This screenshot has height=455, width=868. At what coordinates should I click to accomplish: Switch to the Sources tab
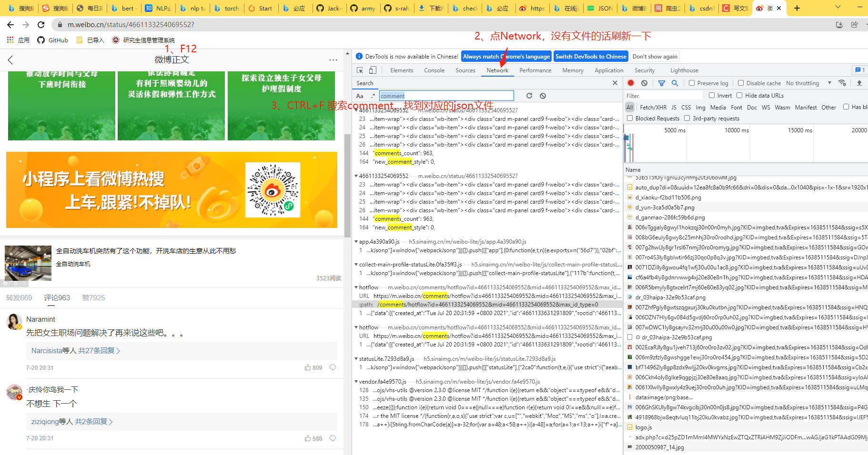(x=465, y=70)
